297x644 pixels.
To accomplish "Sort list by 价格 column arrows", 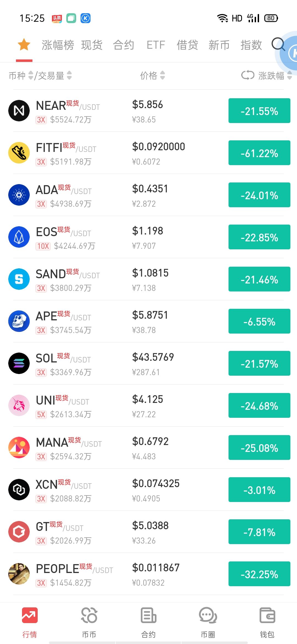I will pyautogui.click(x=163, y=75).
